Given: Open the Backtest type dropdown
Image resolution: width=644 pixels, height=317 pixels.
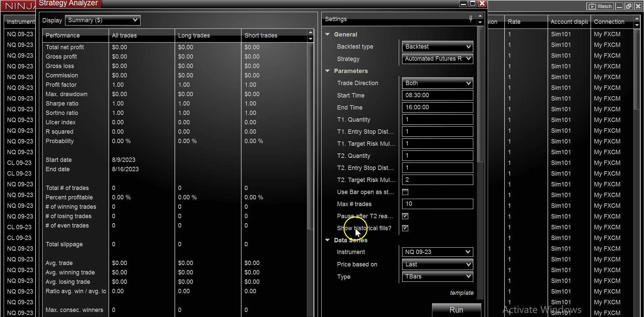Looking at the screenshot, I should click(437, 47).
